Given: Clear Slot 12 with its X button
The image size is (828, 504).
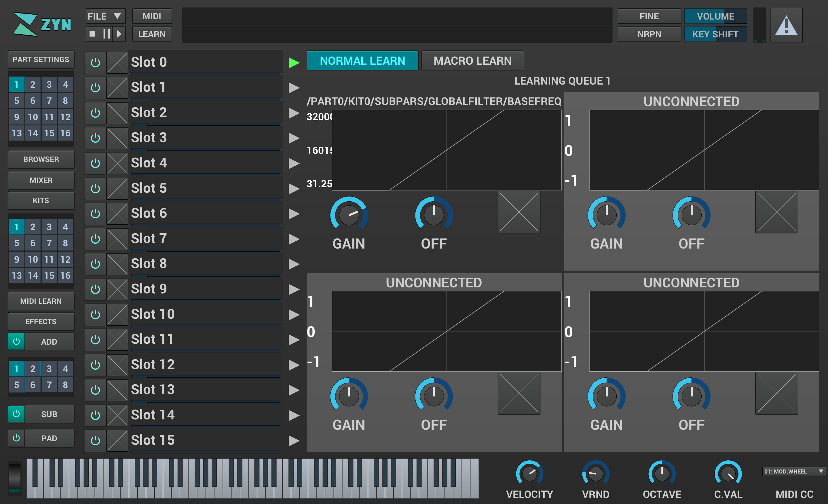Looking at the screenshot, I should coord(117,365).
